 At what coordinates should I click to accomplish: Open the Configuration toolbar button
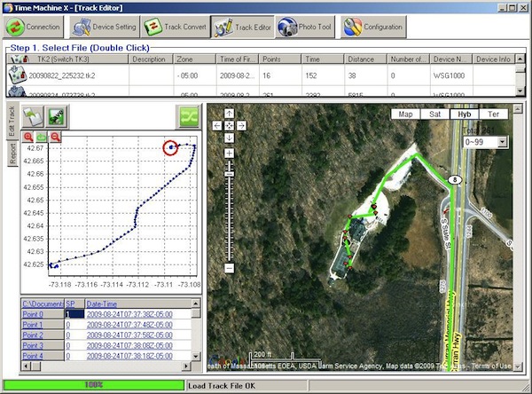tap(373, 27)
